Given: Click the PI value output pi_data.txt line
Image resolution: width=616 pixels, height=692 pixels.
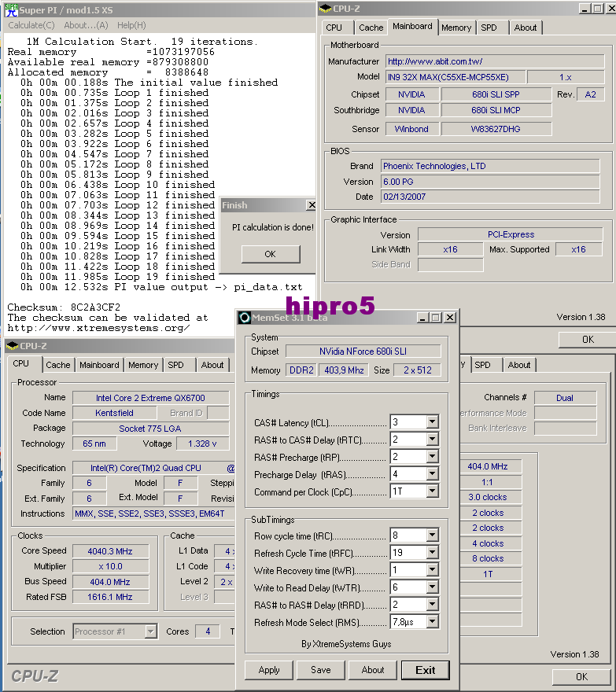Looking at the screenshot, I should 161,287.
